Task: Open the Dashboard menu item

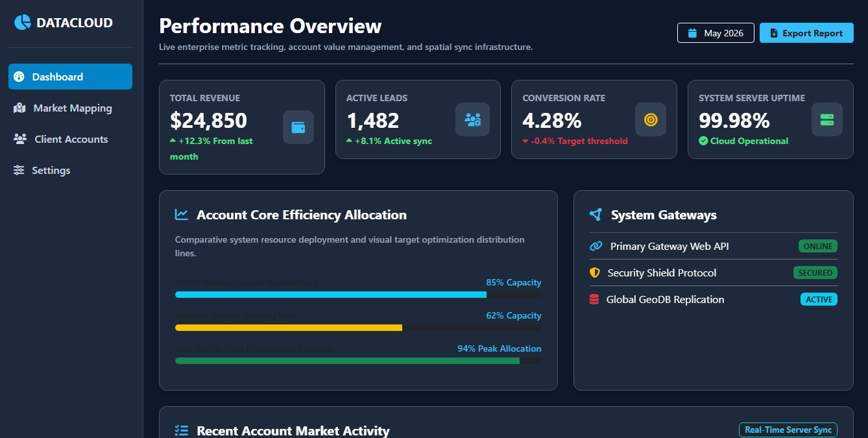Action: [x=70, y=77]
